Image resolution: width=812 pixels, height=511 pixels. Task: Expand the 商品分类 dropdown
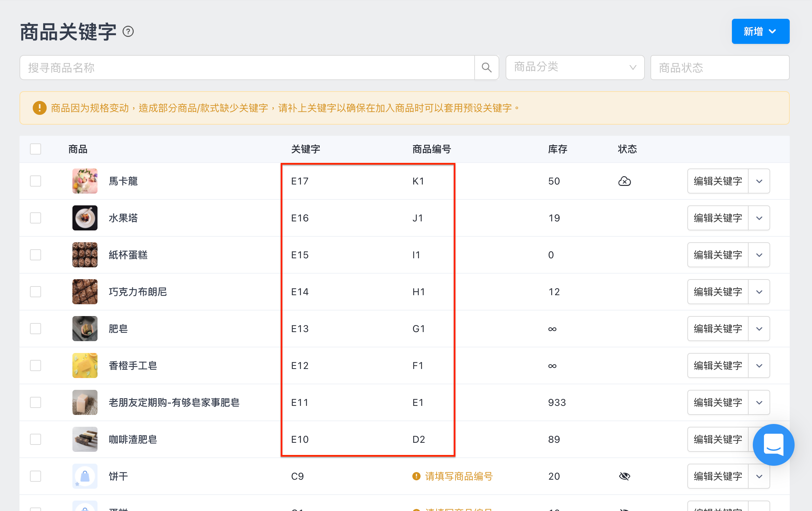(575, 68)
